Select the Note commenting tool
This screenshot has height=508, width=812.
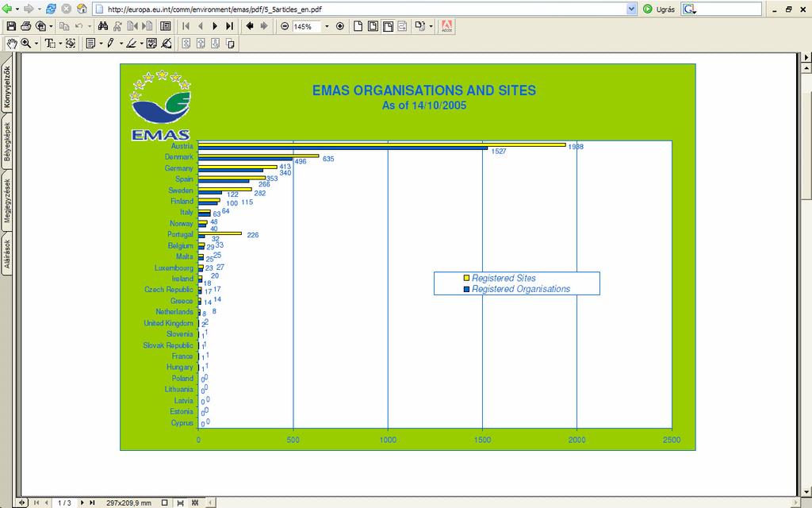pyautogui.click(x=90, y=44)
